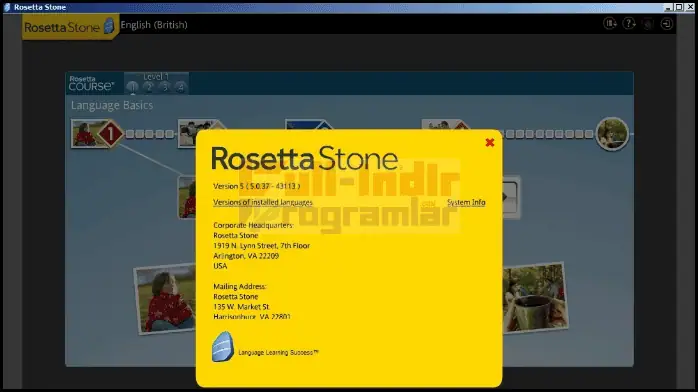Screen dimensions: 698x392
Task: Minimize the Rosetta Stone window
Action: click(668, 7)
